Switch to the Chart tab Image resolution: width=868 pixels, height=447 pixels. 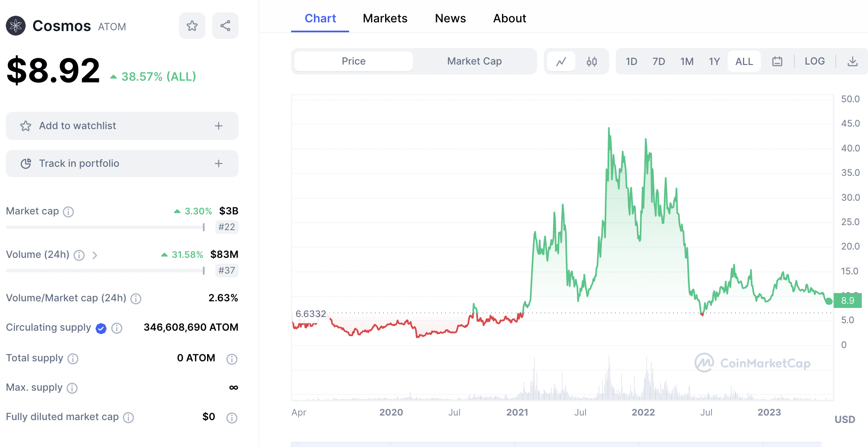(320, 18)
